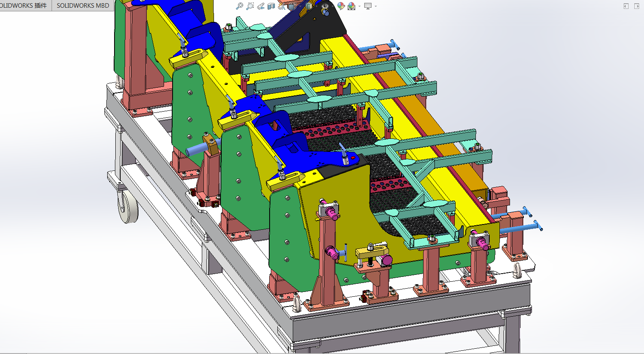Image resolution: width=644 pixels, height=354 pixels.
Task: Click the View Settings monitor icon
Action: (368, 6)
